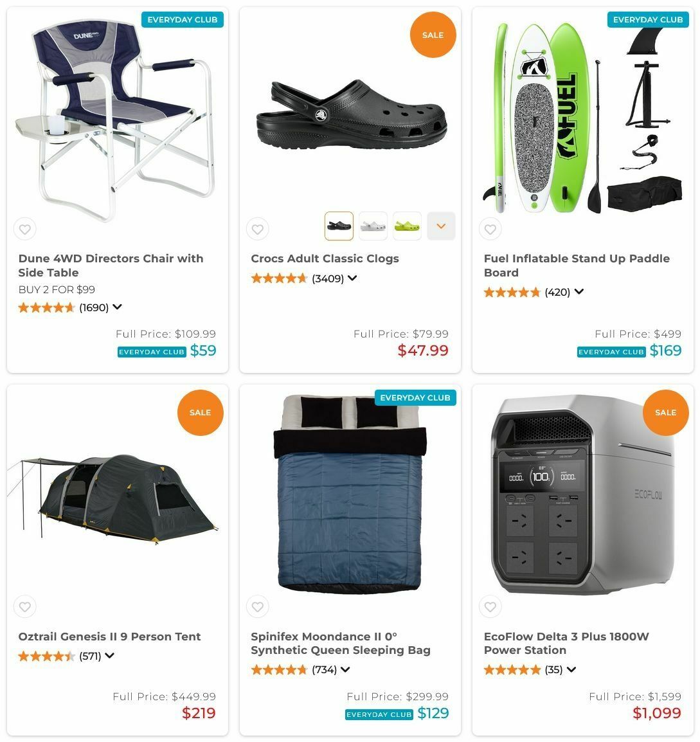Wishlist the Spinifex Moondance sleeping bag
This screenshot has width=700, height=742.
point(257,607)
